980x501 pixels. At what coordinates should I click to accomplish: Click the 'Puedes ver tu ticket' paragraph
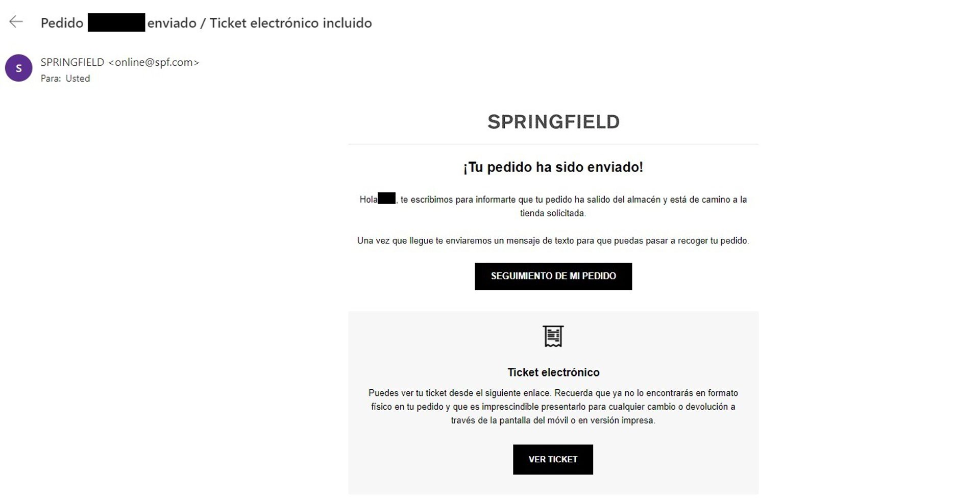click(553, 393)
